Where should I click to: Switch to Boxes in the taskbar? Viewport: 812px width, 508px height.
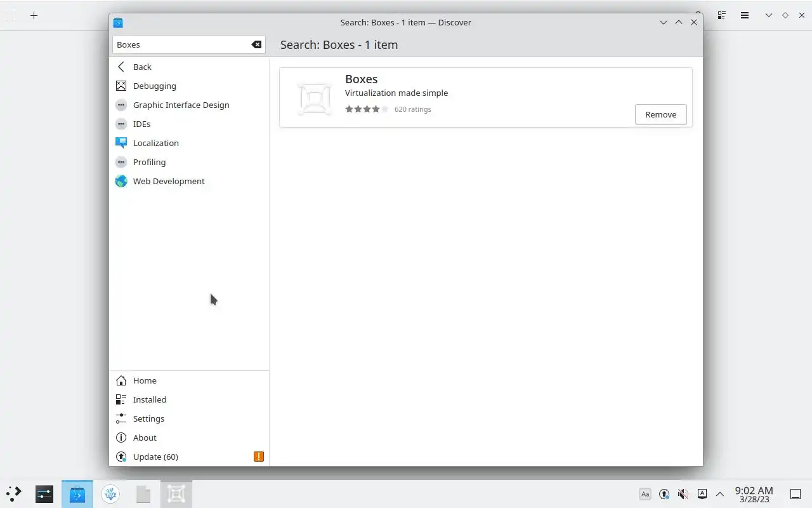(x=176, y=494)
